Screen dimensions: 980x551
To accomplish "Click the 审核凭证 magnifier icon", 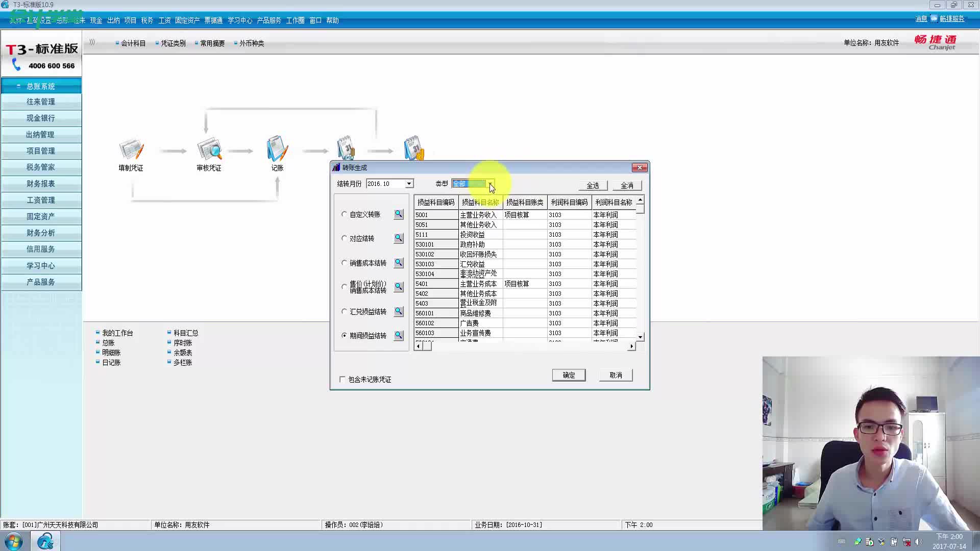I will click(209, 149).
